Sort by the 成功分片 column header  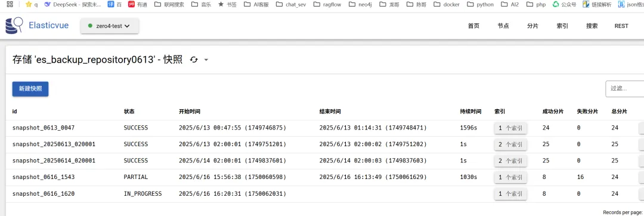tap(553, 112)
